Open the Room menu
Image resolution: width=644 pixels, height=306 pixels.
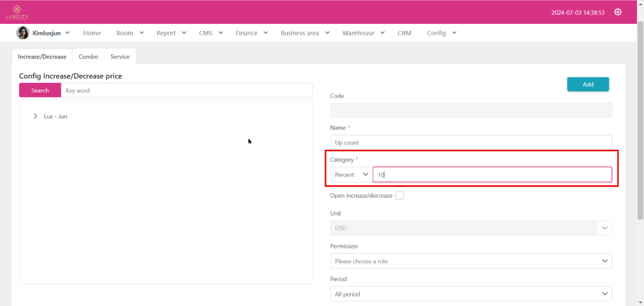pos(130,33)
